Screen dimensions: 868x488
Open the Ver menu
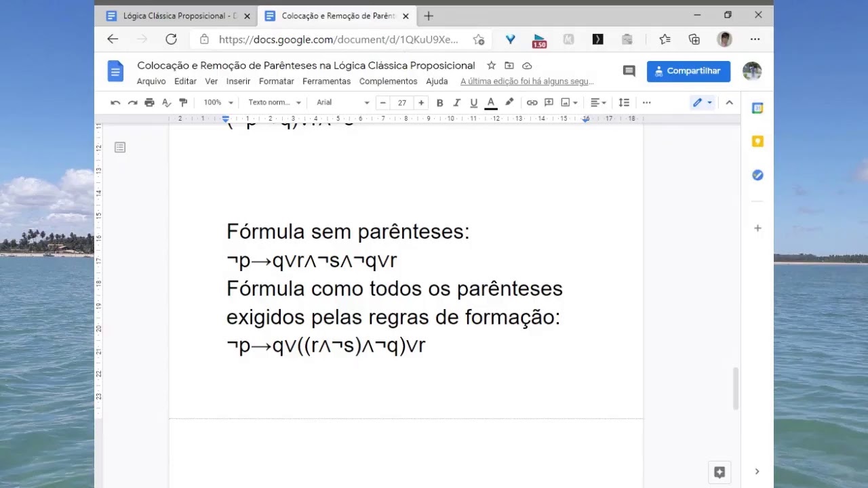click(212, 81)
